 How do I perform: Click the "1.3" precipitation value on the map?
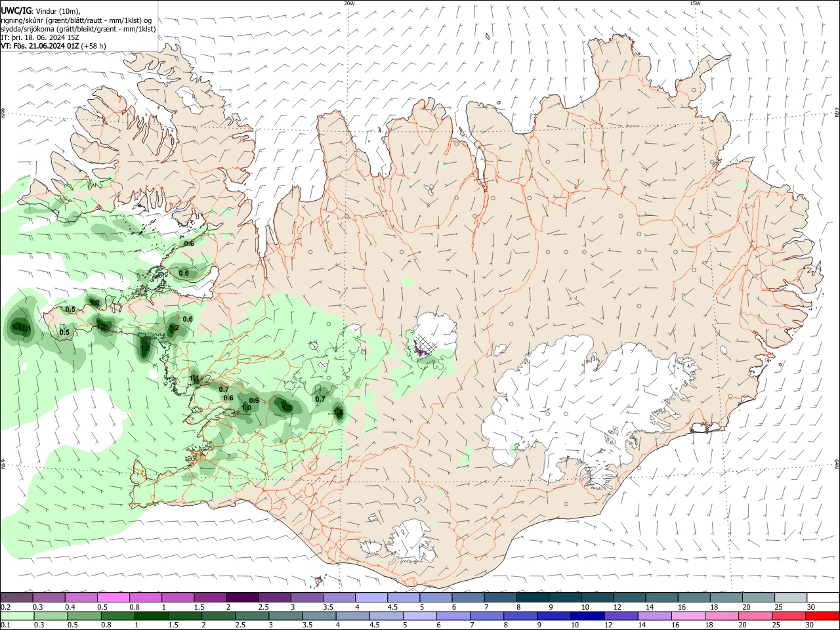click(286, 408)
